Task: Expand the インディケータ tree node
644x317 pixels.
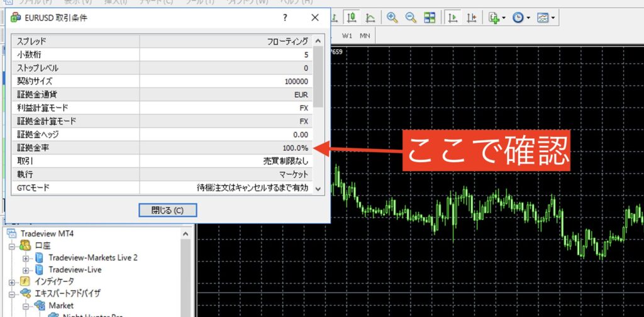Action: pyautogui.click(x=12, y=281)
